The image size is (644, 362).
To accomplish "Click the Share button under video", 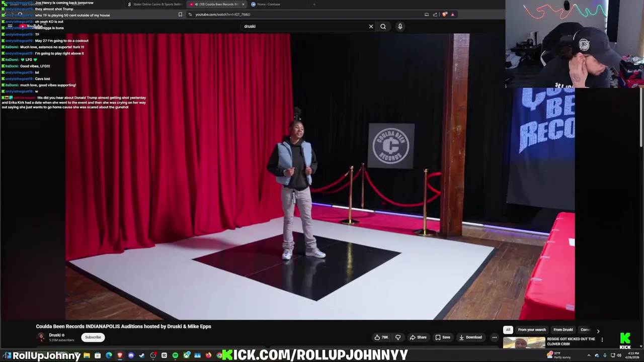I will (418, 337).
